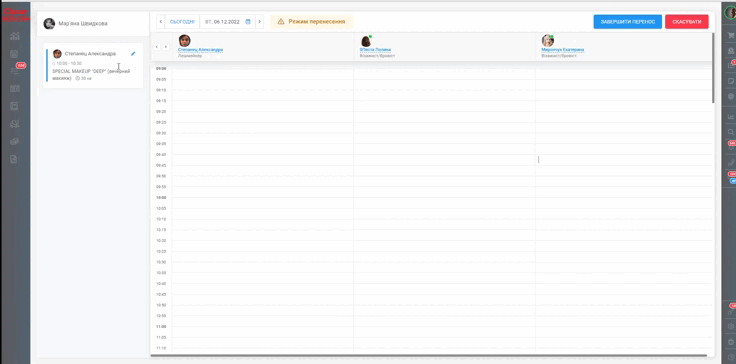Click the vertical scrollbar of the schedule
Screen dimensions: 736x364
(x=713, y=68)
